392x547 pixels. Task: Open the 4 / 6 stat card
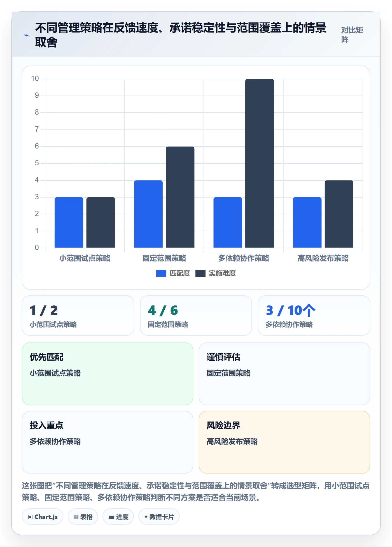coord(196,316)
